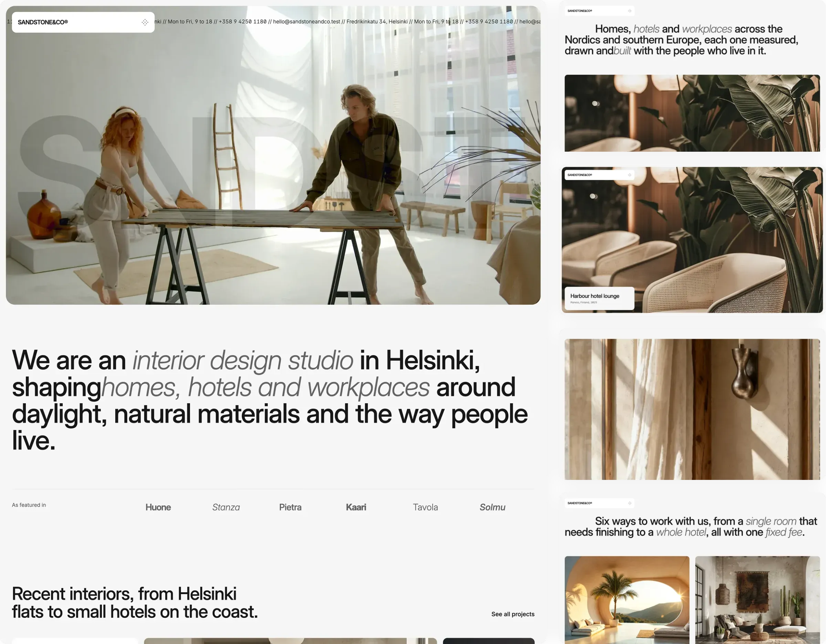Click the scrolling contact ticker with hello@sandstoneandco.test

click(348, 22)
